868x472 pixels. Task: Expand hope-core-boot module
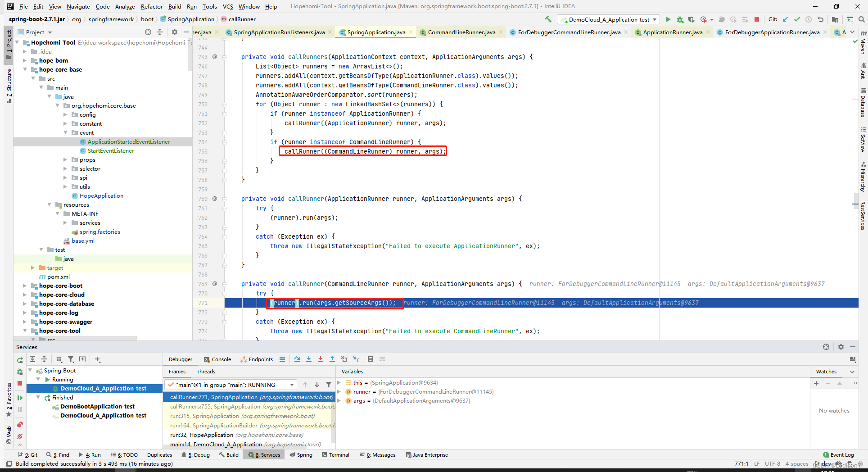pos(25,286)
